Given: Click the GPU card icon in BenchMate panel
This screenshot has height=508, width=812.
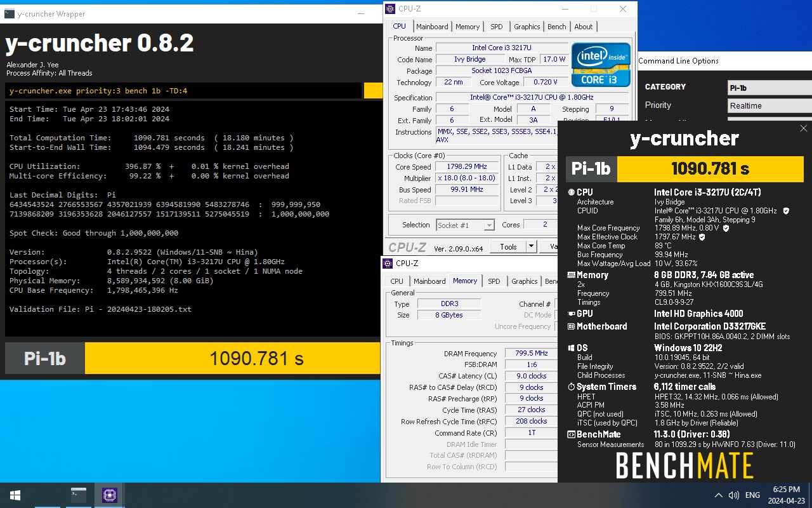Looking at the screenshot, I should click(571, 314).
